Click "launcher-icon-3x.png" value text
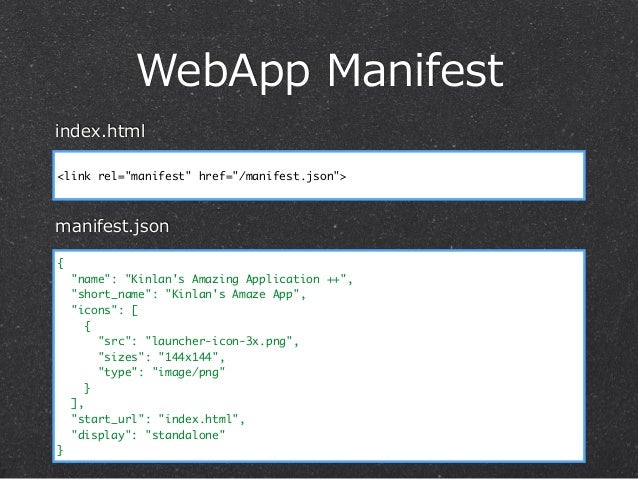 [218, 341]
